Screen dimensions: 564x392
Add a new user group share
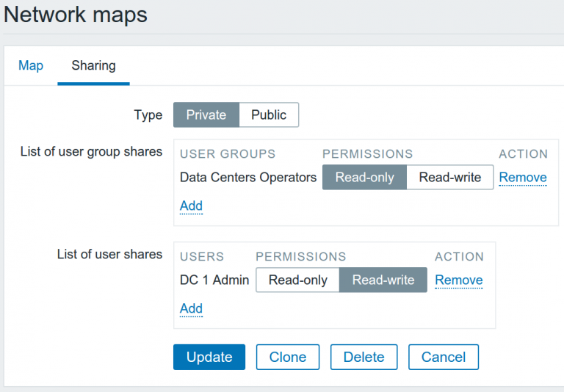tap(191, 206)
